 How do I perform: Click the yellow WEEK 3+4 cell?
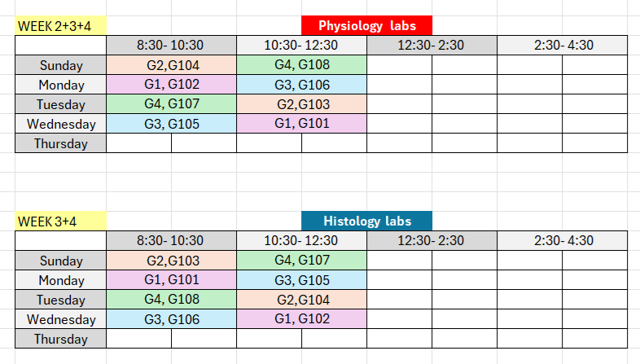(60, 221)
